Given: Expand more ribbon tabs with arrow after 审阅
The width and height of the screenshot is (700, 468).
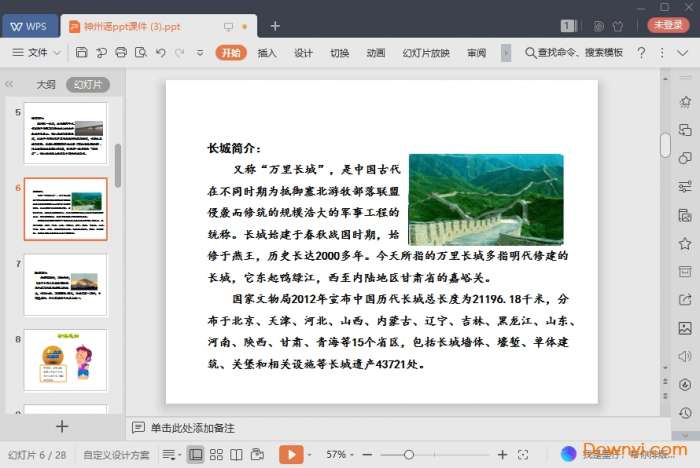Looking at the screenshot, I should 506,52.
